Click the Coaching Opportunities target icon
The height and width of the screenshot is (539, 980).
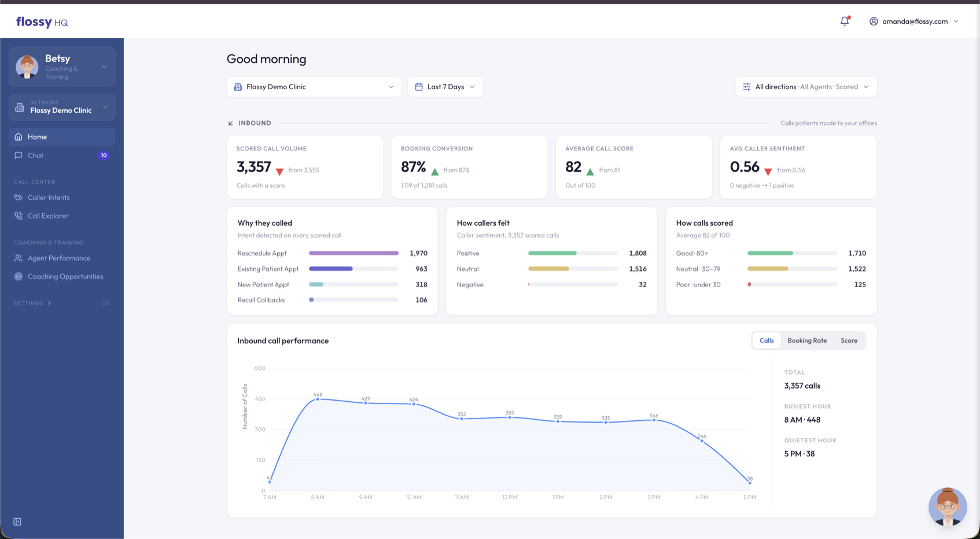(19, 277)
